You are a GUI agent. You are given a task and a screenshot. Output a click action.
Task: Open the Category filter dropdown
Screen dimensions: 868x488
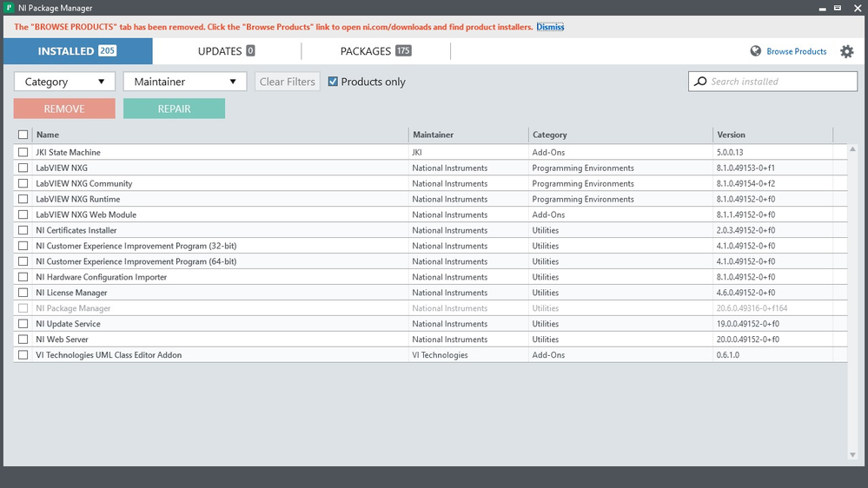click(x=64, y=82)
